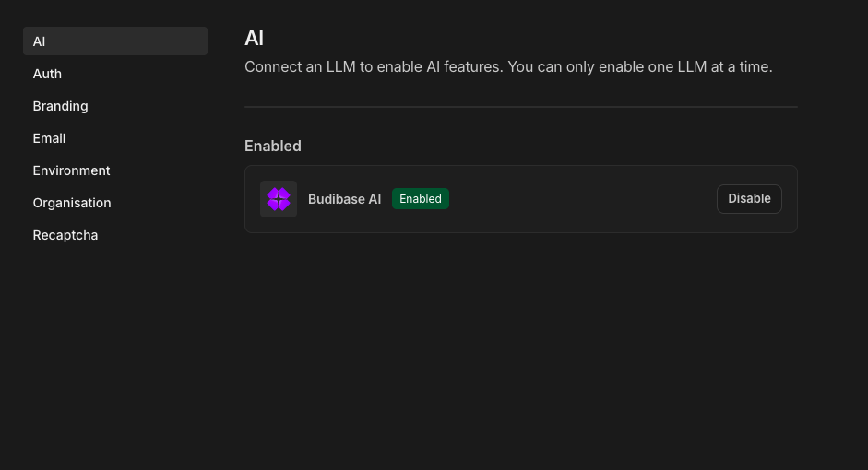Click blank area below the provider card

coord(521,348)
